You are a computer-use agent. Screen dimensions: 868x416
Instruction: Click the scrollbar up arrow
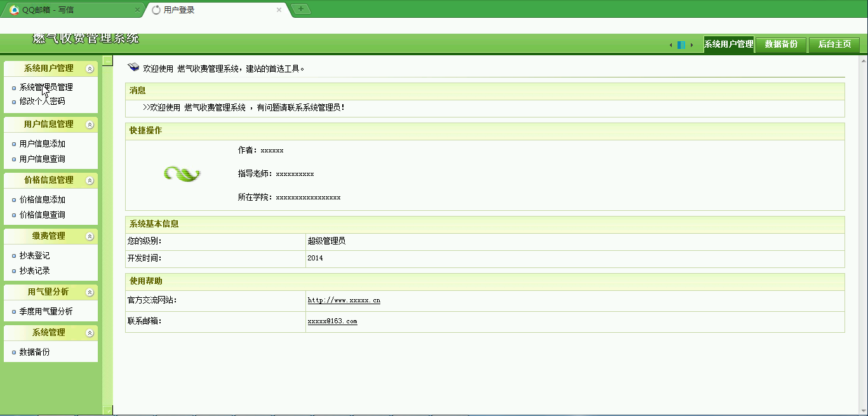point(863,60)
